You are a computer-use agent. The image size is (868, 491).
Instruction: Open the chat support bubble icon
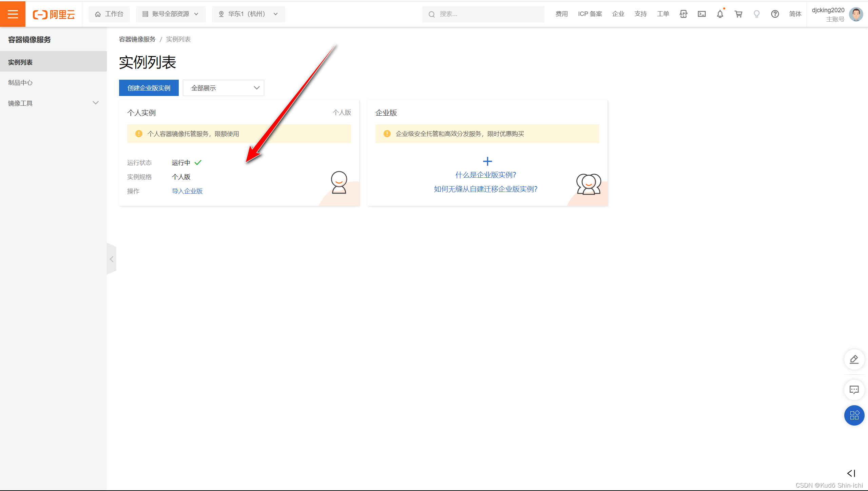(854, 390)
